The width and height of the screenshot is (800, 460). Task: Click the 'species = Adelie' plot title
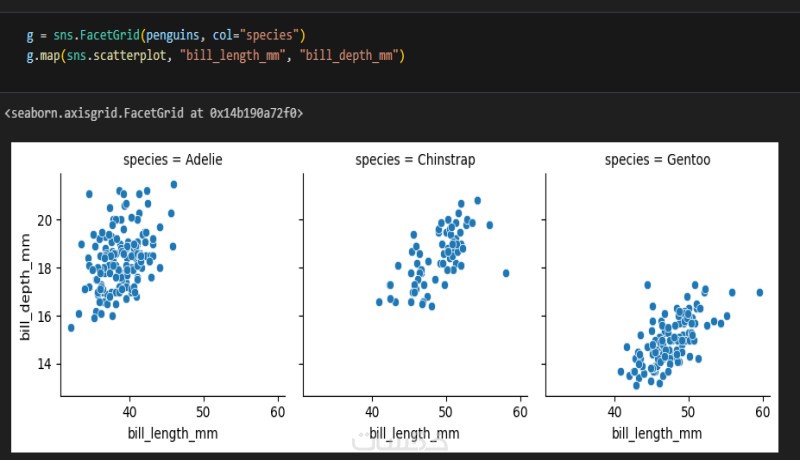coord(173,159)
